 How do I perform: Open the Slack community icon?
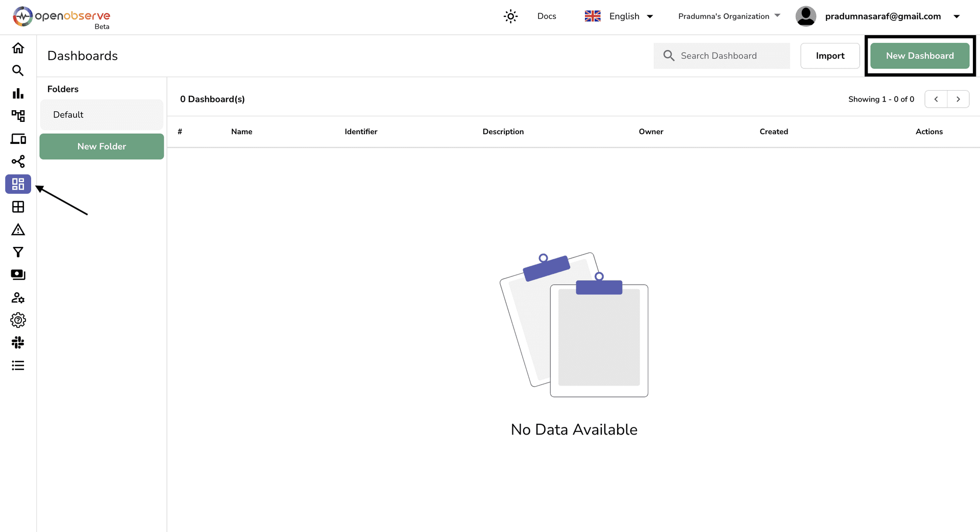(x=18, y=343)
